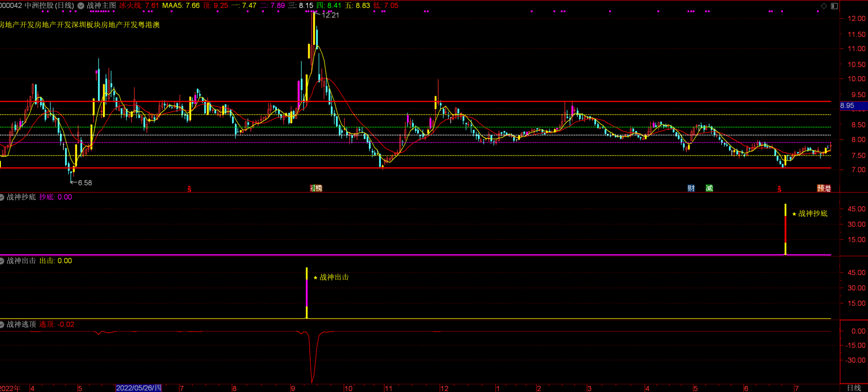This screenshot has height=392, width=868.
Task: Click the 战神抄底 indicator name
Action: point(21,197)
